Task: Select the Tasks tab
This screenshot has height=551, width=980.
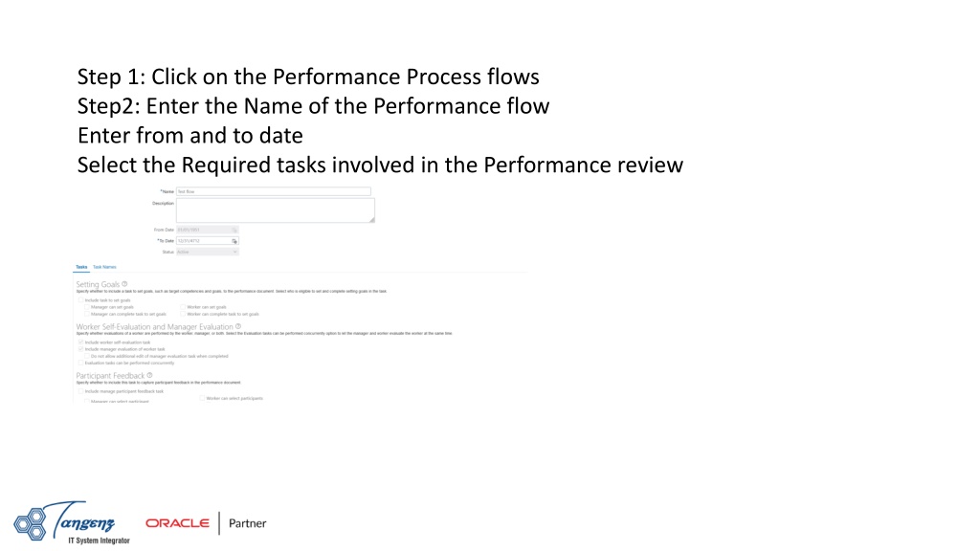Action: click(x=81, y=267)
